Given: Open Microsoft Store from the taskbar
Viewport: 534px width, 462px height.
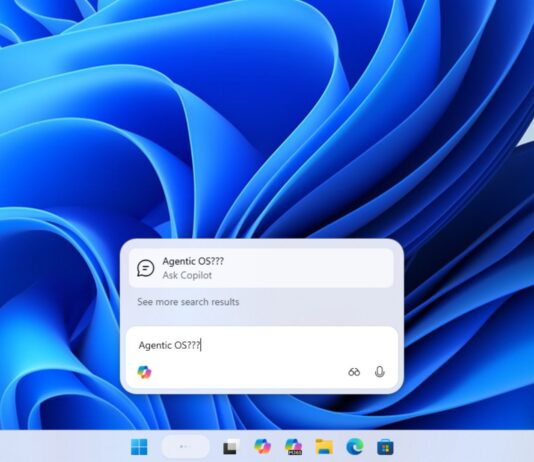Looking at the screenshot, I should [385, 447].
